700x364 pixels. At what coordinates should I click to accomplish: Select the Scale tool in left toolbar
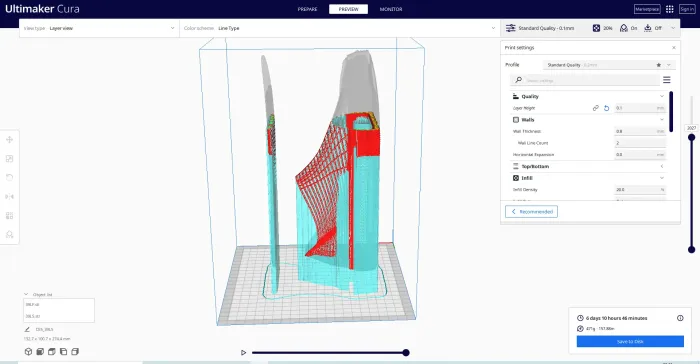point(9,159)
